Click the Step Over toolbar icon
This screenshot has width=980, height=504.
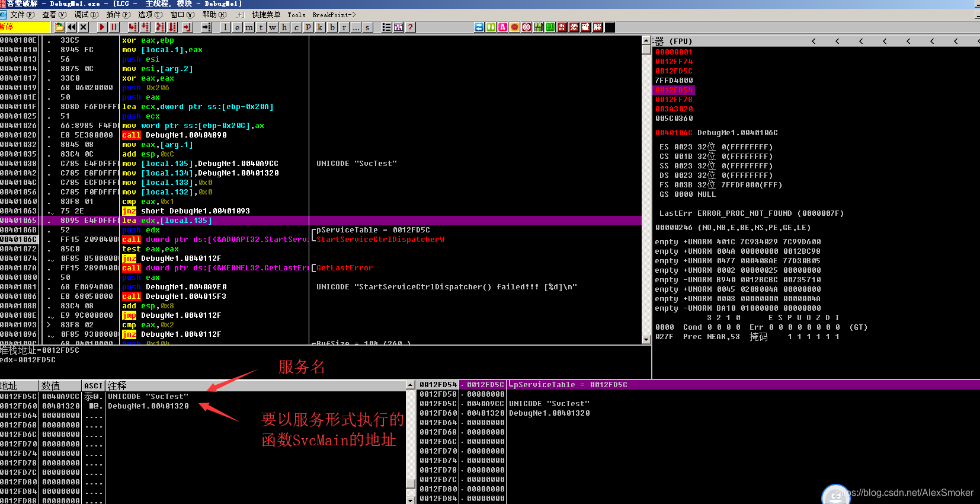pos(145,27)
